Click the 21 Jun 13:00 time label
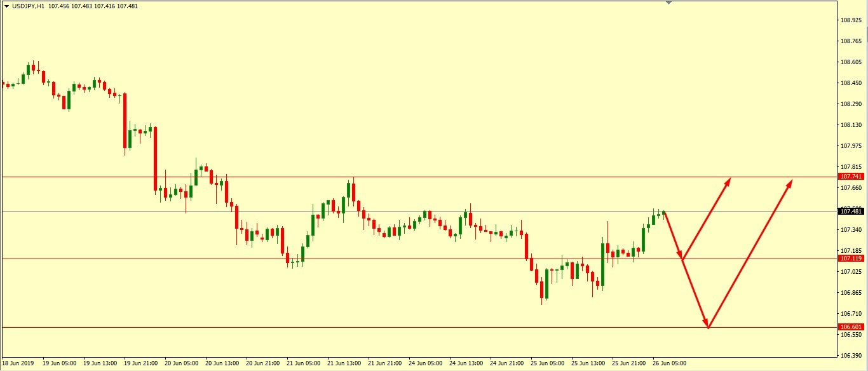The image size is (868, 371). [x=345, y=363]
